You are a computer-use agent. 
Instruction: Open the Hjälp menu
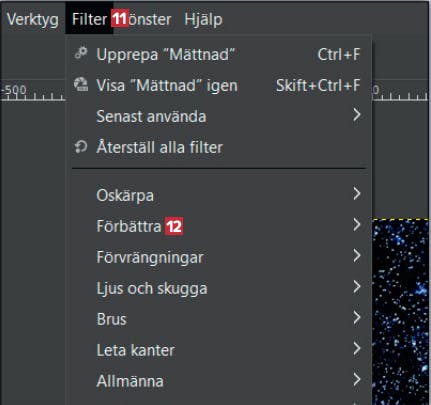coord(203,19)
